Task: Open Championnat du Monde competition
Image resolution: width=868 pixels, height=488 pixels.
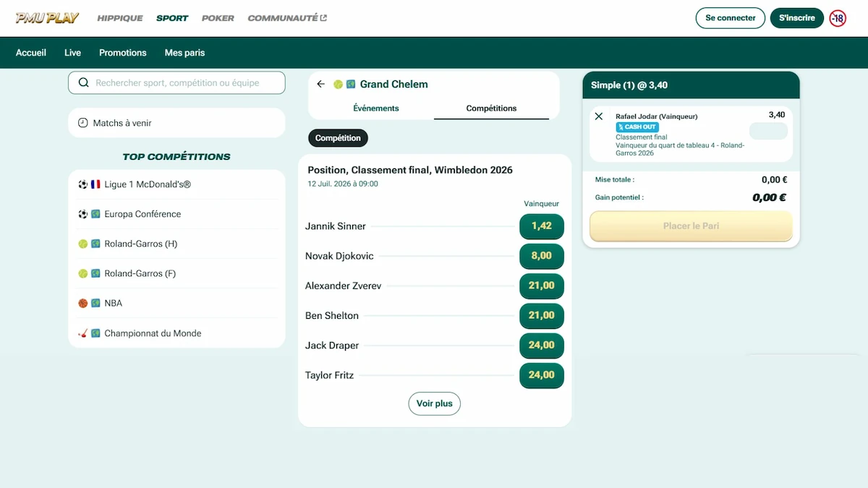Action: (x=176, y=333)
